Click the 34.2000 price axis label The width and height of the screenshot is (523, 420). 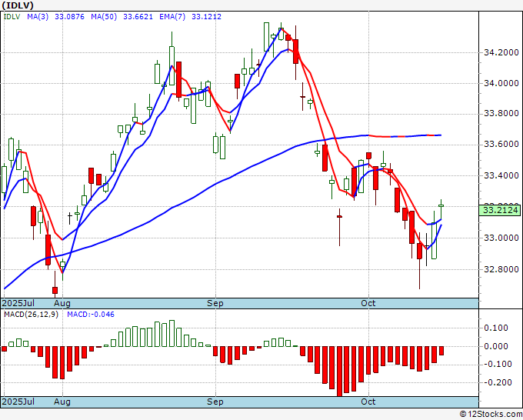tap(501, 52)
